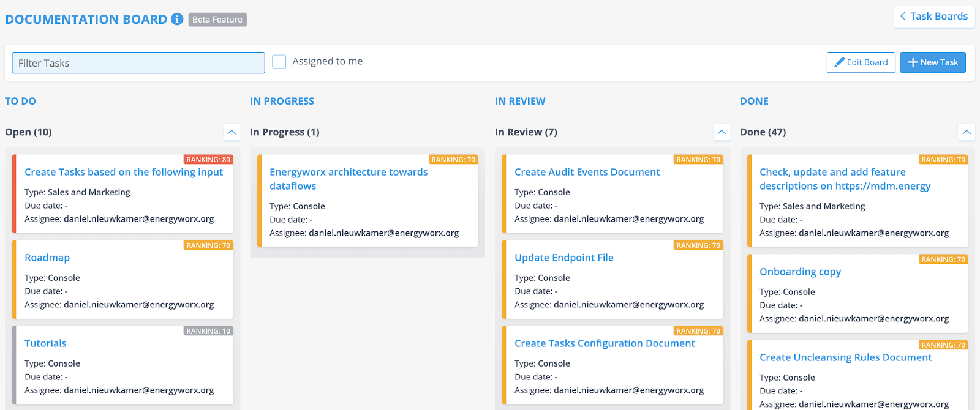The height and width of the screenshot is (410, 980).
Task: Open Create Tasks Configuration Document task
Action: pyautogui.click(x=605, y=344)
